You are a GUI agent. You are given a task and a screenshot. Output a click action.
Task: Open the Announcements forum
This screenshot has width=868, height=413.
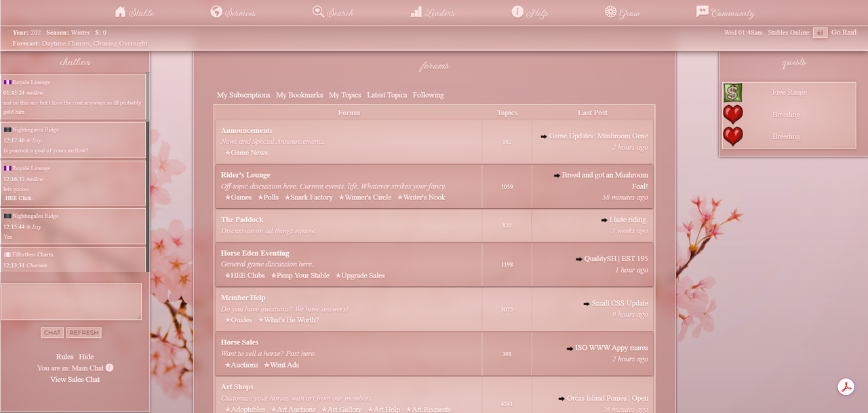(x=247, y=130)
